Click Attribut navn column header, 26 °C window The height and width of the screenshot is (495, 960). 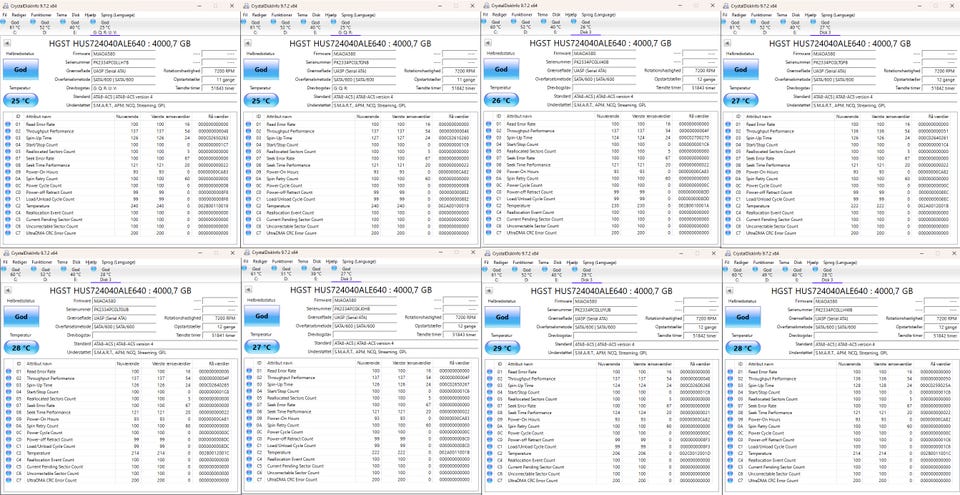(518, 115)
